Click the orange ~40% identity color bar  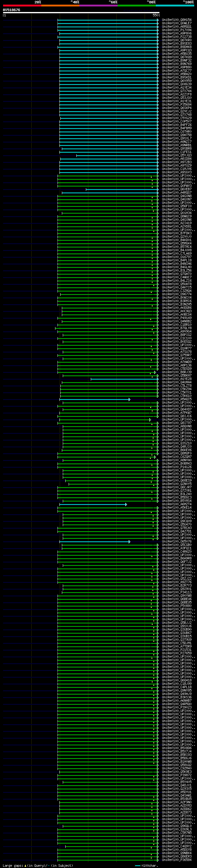(60, 6)
